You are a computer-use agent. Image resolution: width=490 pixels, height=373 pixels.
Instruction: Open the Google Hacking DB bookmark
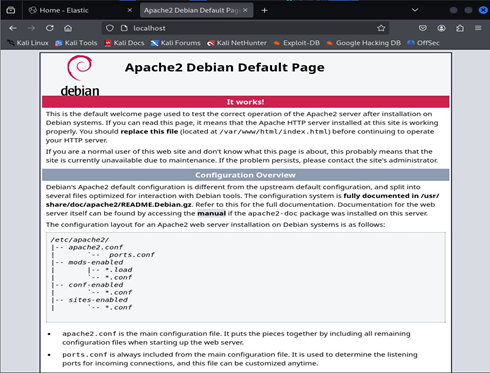click(x=364, y=43)
